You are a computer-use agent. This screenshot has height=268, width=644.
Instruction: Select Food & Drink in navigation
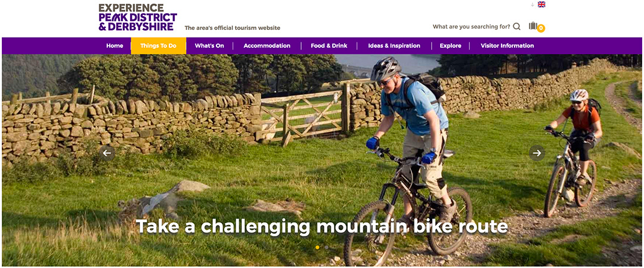[329, 45]
